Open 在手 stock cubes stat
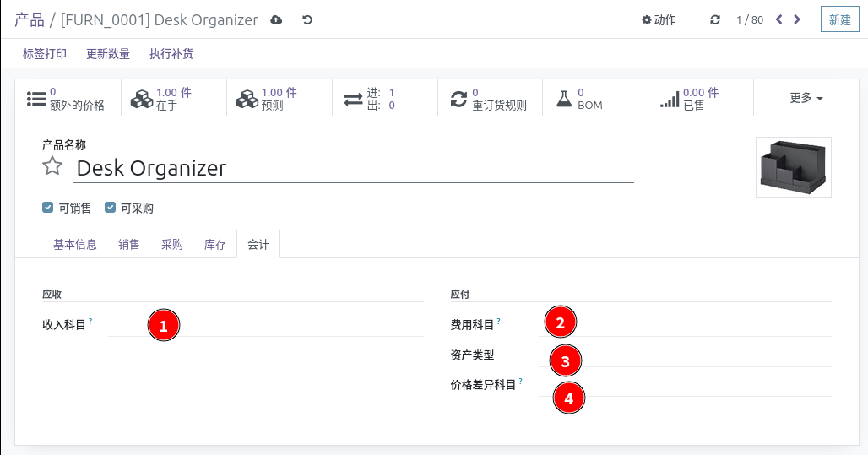 (174, 98)
